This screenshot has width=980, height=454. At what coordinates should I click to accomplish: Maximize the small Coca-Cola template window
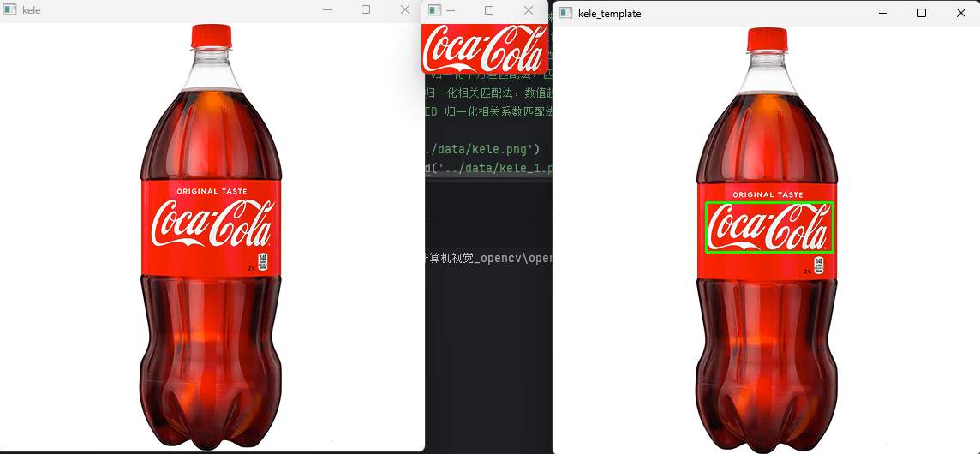coord(489,10)
